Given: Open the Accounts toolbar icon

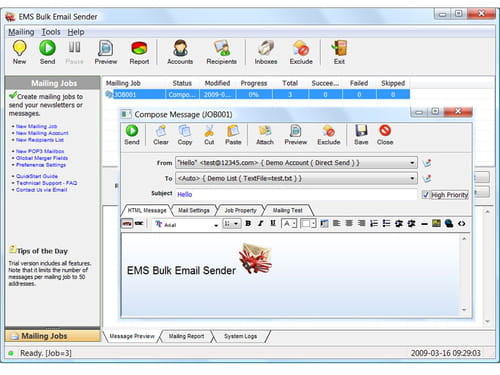Looking at the screenshot, I should point(180,52).
